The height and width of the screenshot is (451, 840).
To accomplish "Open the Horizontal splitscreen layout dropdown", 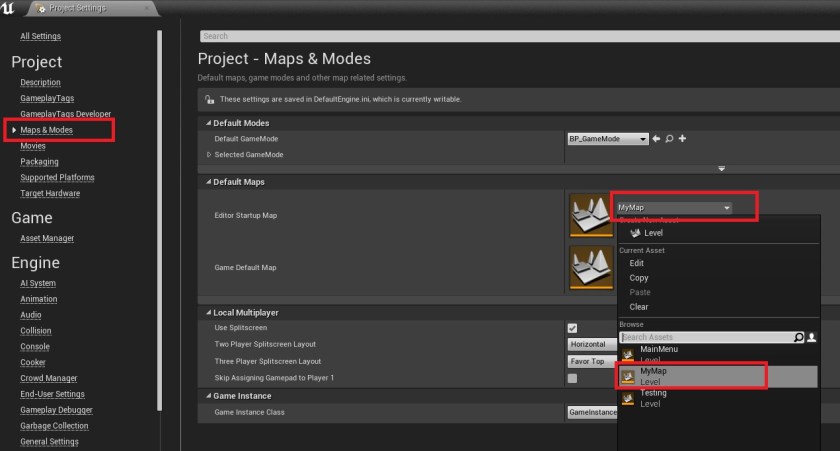I will coord(591,344).
